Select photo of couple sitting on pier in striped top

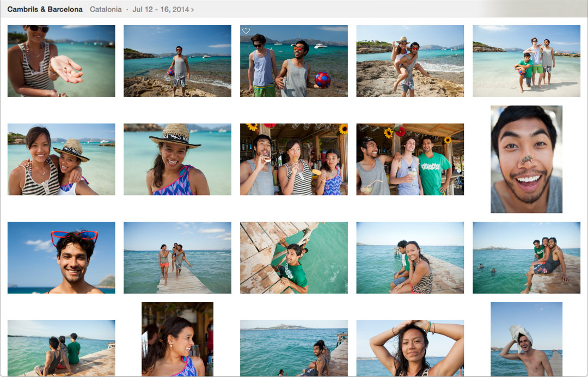[410, 258]
